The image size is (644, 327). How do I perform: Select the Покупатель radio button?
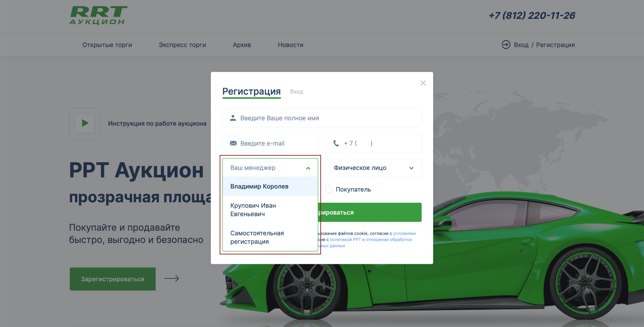(x=329, y=189)
